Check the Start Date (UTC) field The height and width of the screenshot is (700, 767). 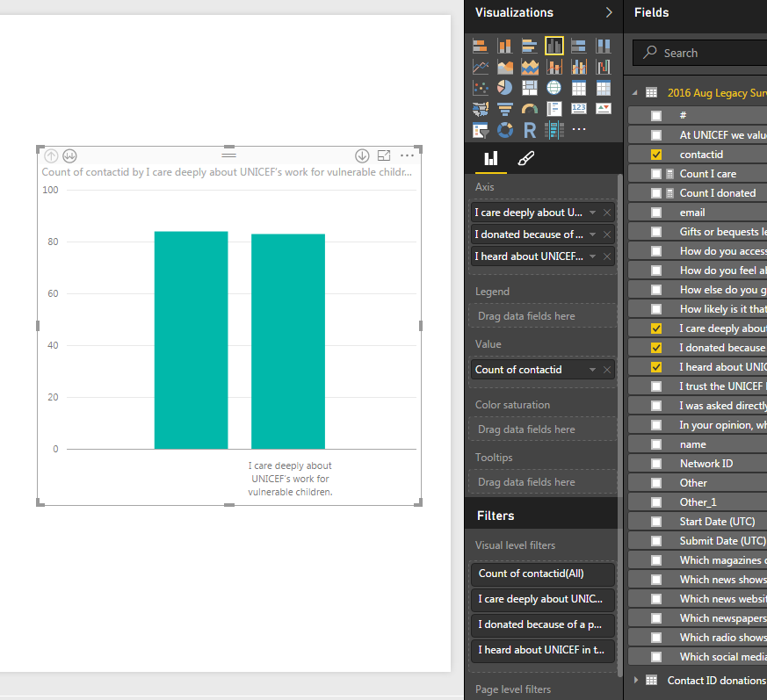point(656,522)
